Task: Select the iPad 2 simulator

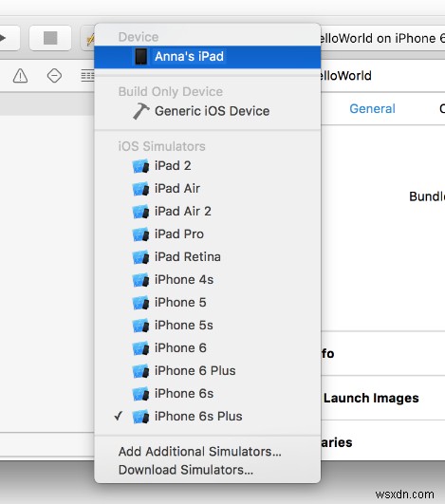Action: tap(207, 166)
